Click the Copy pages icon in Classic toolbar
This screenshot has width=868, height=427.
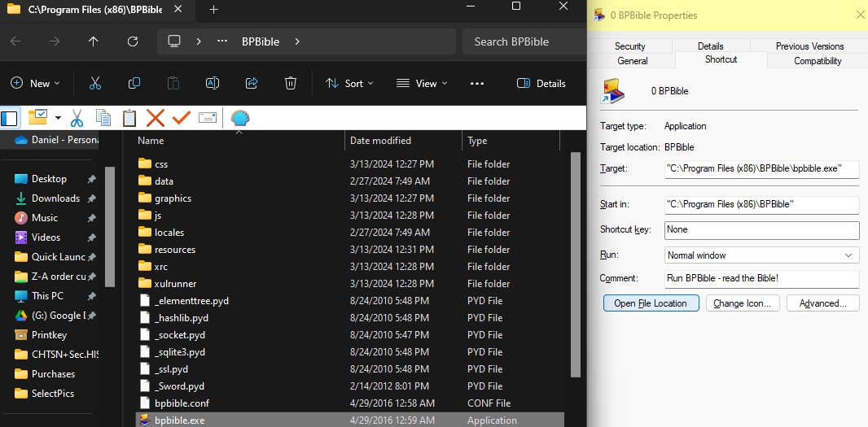103,118
